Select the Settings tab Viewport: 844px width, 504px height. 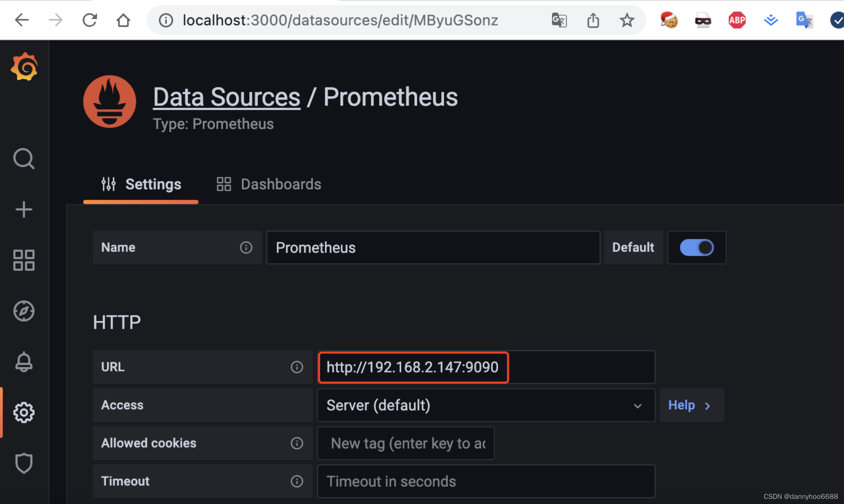(141, 184)
